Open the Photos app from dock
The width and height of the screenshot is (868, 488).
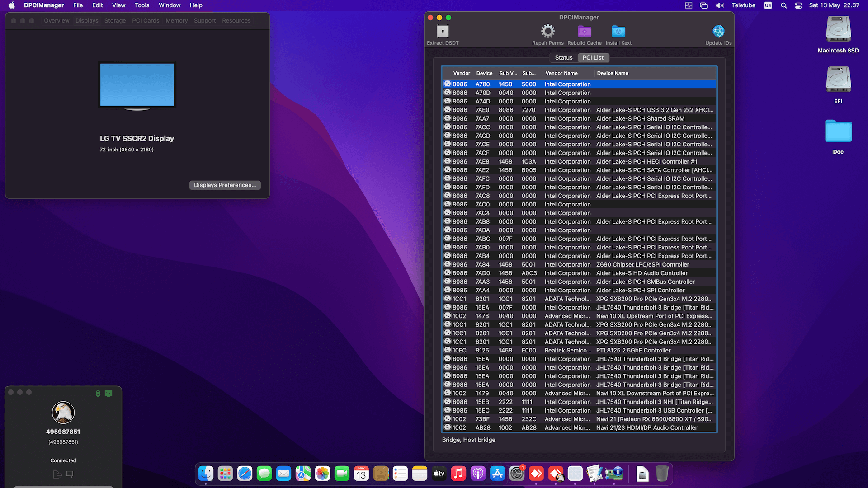click(x=322, y=473)
